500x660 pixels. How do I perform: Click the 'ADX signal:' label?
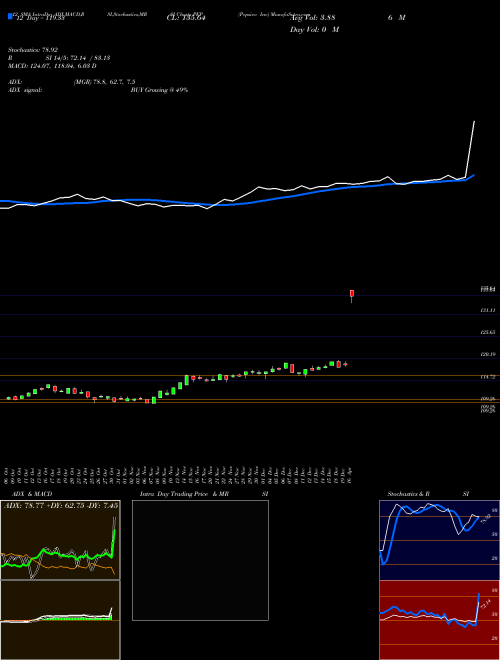click(x=24, y=90)
